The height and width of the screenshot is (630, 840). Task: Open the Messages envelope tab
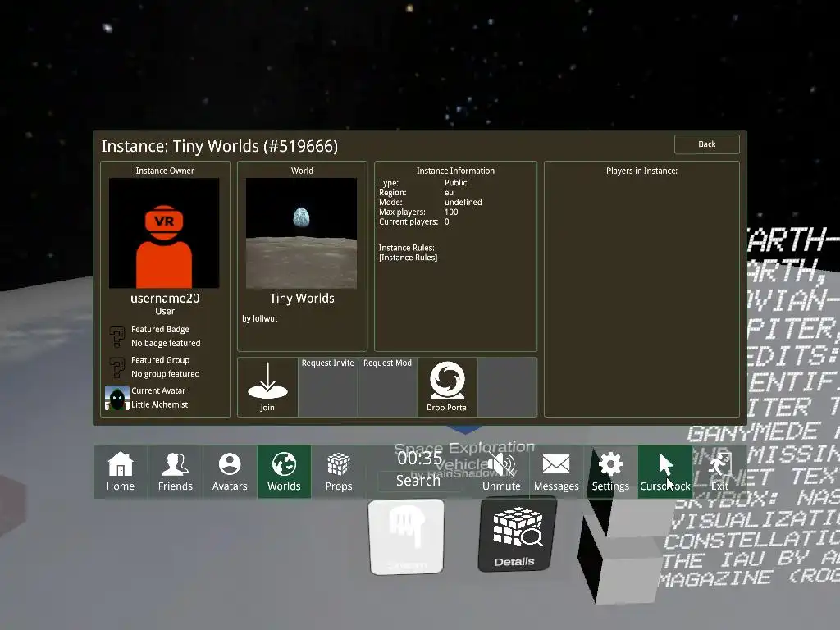click(556, 472)
